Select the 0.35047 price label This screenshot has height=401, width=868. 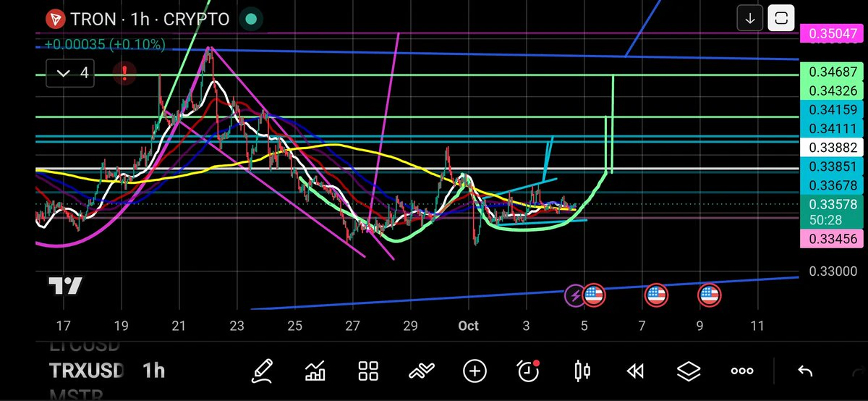830,33
